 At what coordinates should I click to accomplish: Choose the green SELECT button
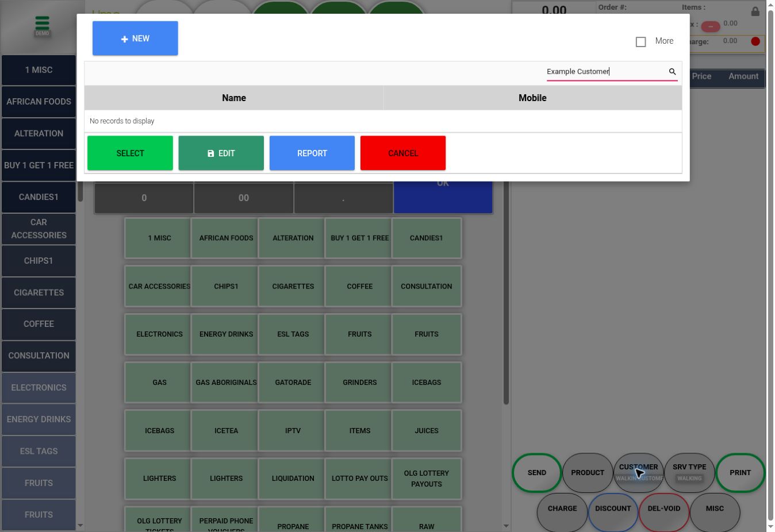click(130, 153)
